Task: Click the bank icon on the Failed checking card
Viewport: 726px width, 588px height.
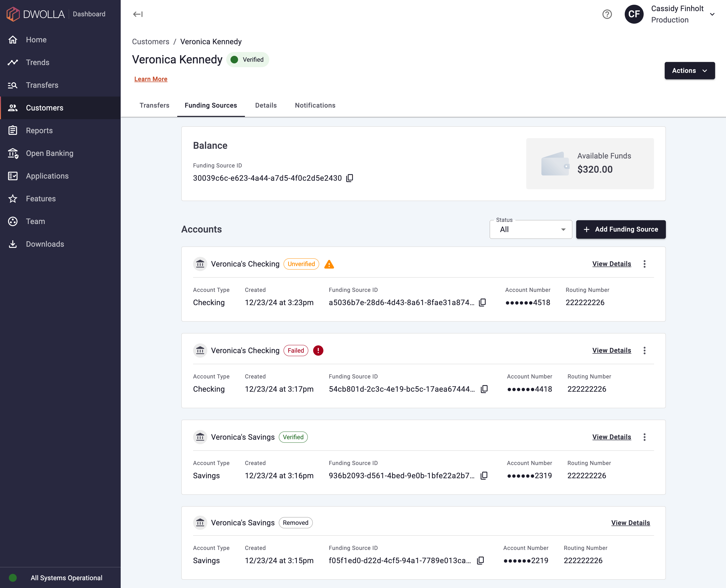Action: (200, 351)
